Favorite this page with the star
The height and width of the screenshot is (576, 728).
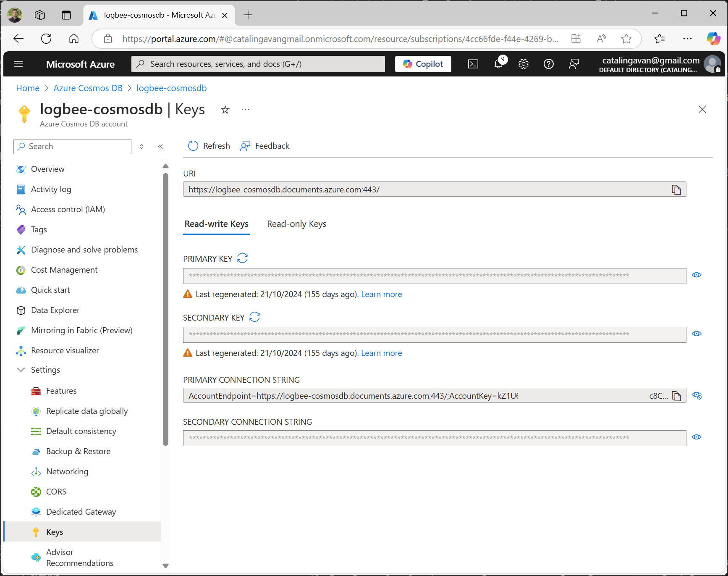(x=225, y=109)
